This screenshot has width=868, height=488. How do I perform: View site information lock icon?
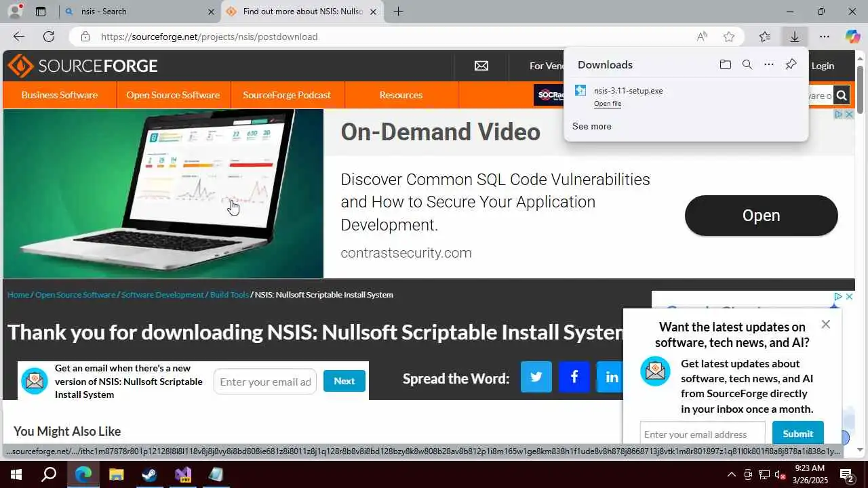pos(85,37)
